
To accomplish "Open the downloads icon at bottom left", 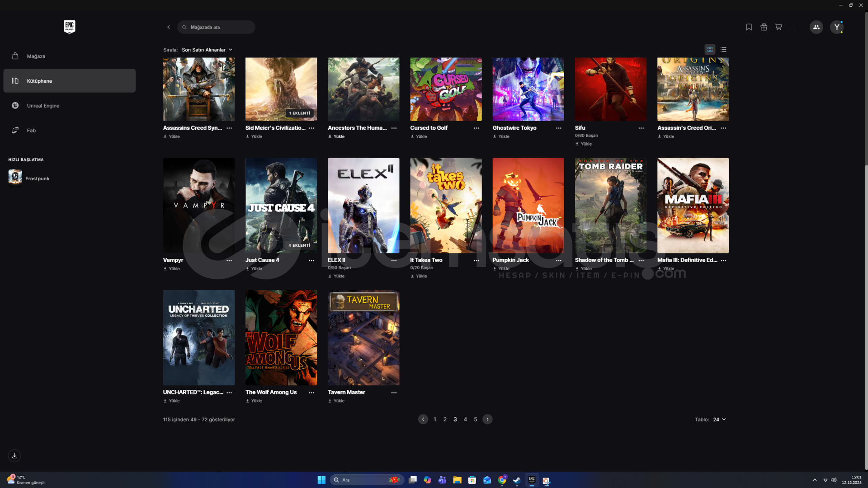I will (x=14, y=455).
